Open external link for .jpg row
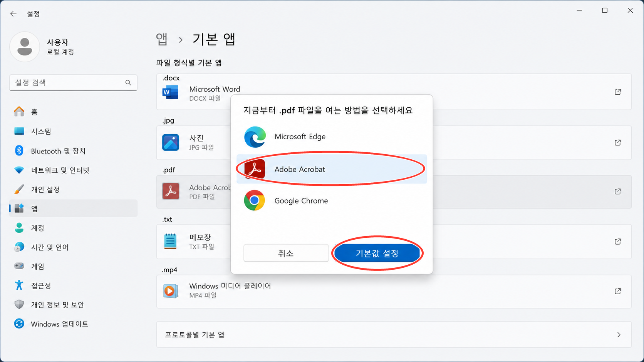The height and width of the screenshot is (362, 644). 618,142
